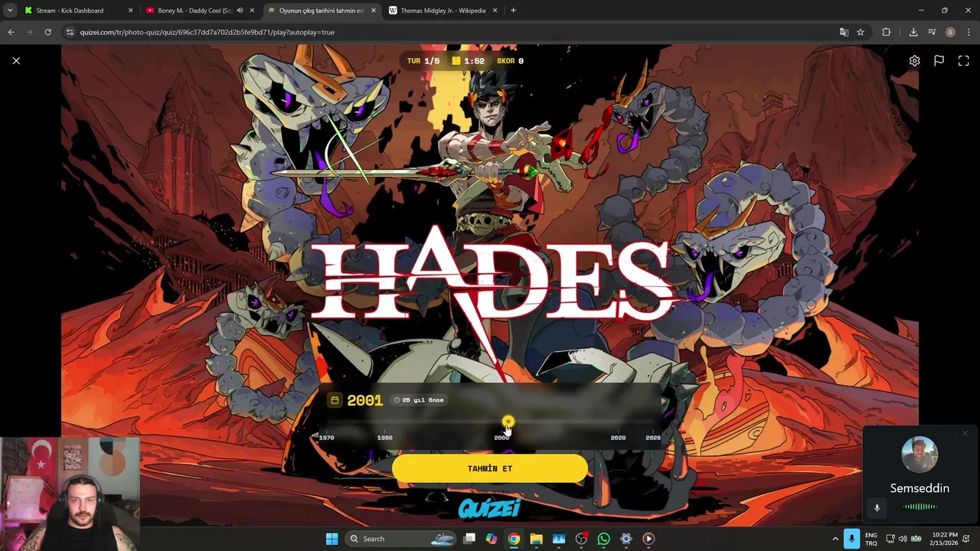Close the Wikipedia tab

pos(495,11)
